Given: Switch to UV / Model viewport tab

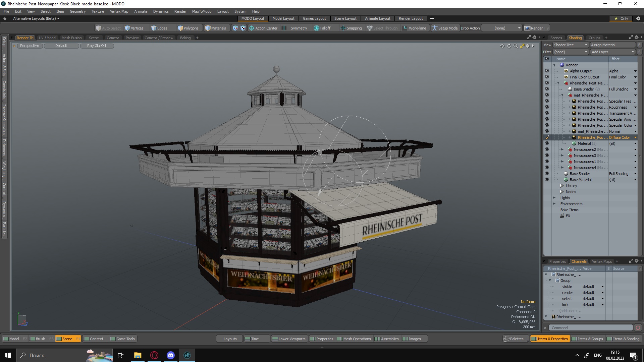Looking at the screenshot, I should coord(47,38).
